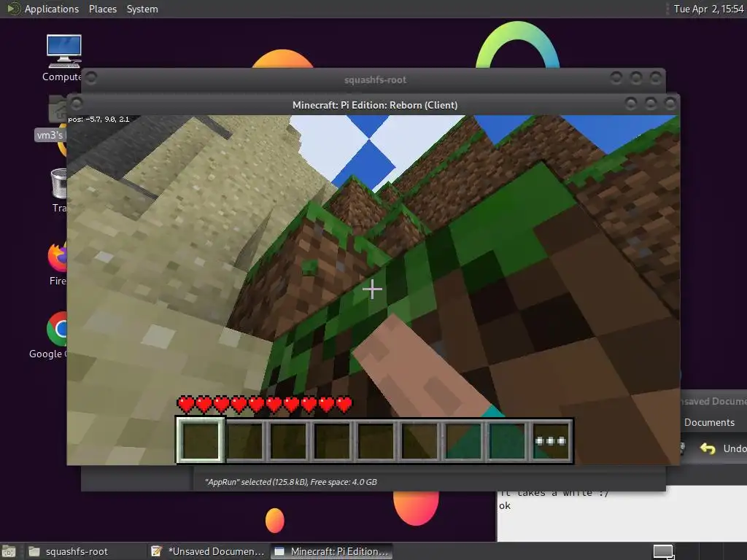Switch to Unsaved Document in the taskbar
The width and height of the screenshot is (747, 560).
click(x=208, y=551)
